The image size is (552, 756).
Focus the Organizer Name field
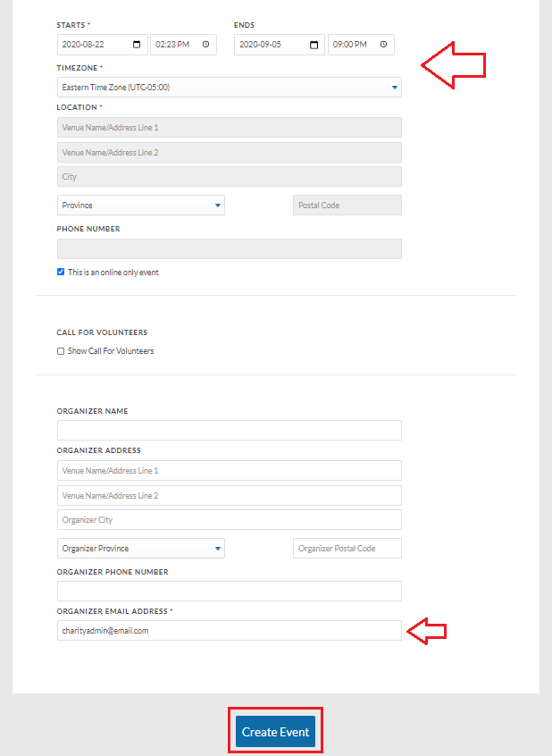230,430
